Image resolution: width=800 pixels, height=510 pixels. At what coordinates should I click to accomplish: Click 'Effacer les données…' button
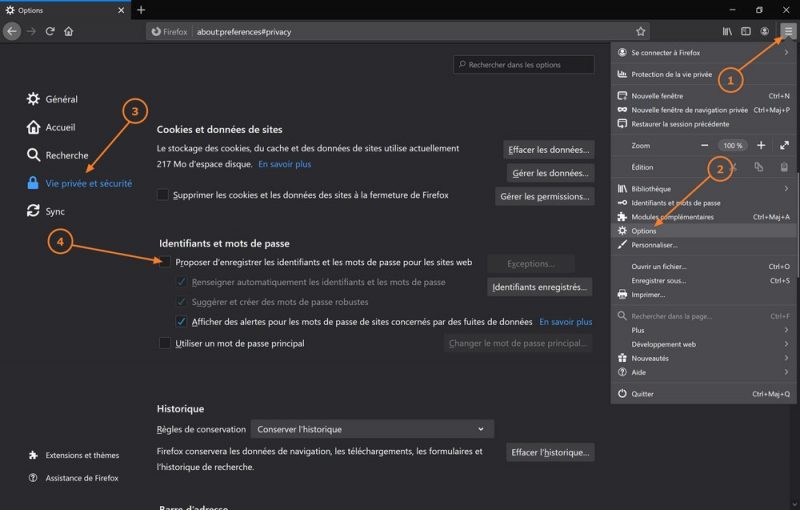coord(548,150)
